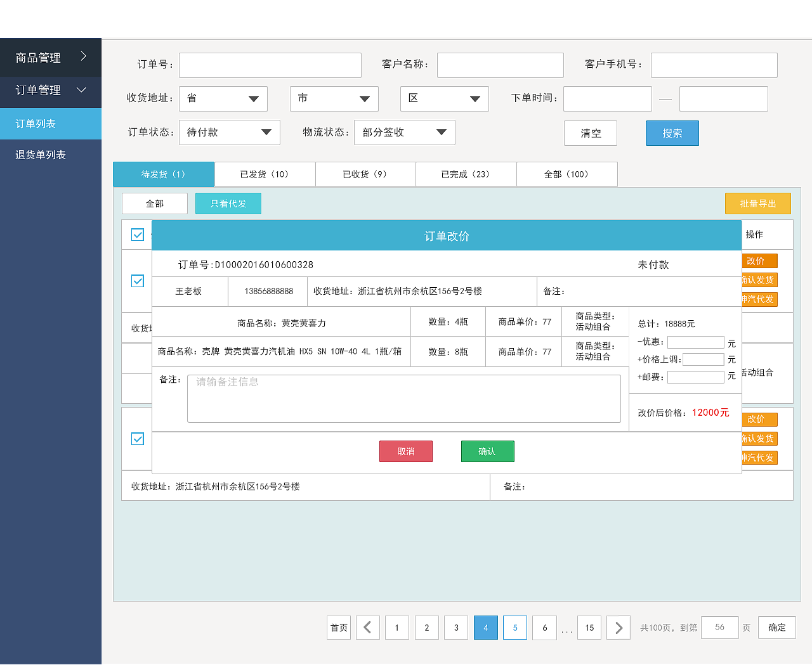Click the 批量导出 button
The height and width of the screenshot is (665, 812).
point(758,203)
